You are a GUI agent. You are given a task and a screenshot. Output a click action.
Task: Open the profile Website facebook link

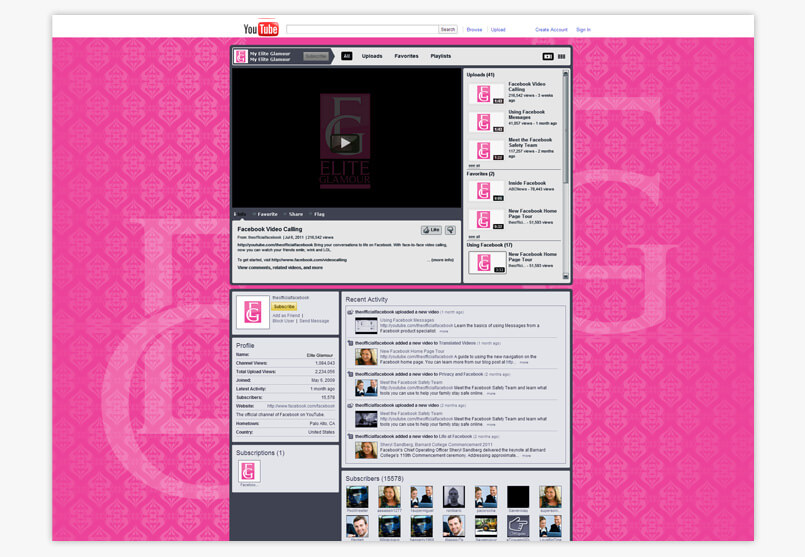tap(301, 406)
